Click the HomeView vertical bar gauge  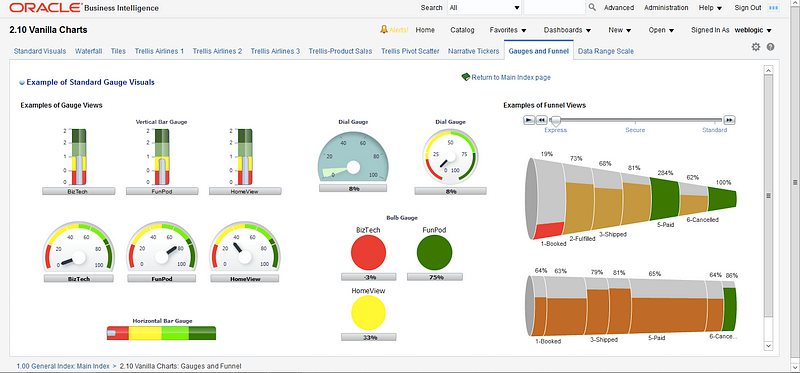pyautogui.click(x=245, y=157)
